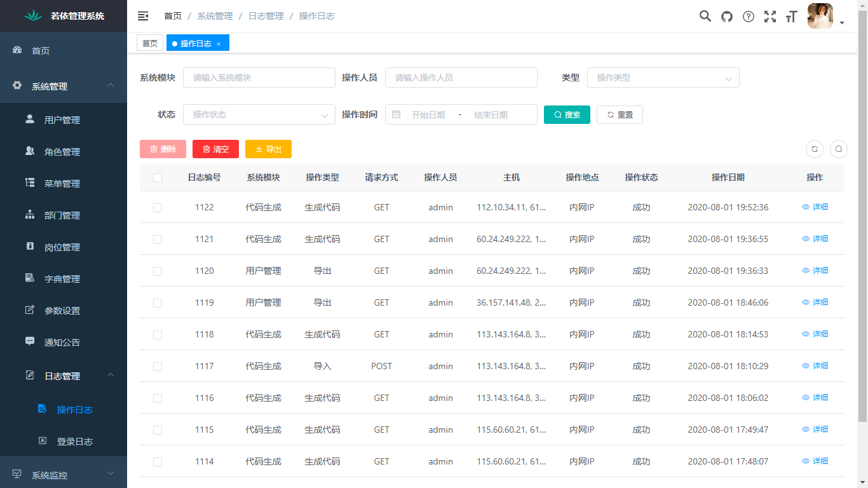Click the GitHub source code icon
Screen dimensions: 868x488
[726, 16]
